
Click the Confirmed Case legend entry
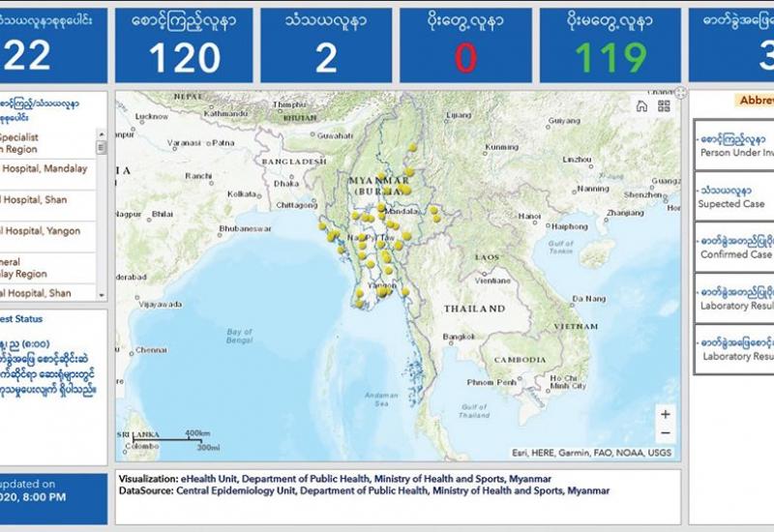pyautogui.click(x=735, y=248)
